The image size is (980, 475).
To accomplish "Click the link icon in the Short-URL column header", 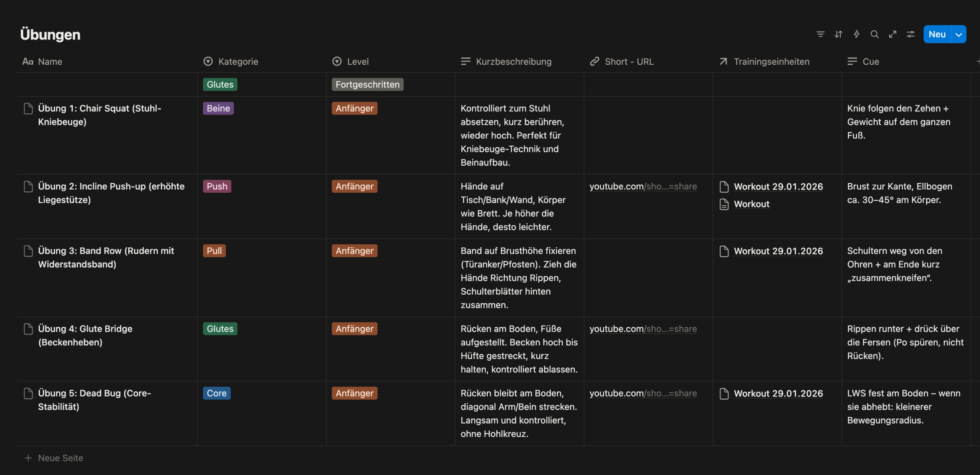I will click(594, 61).
